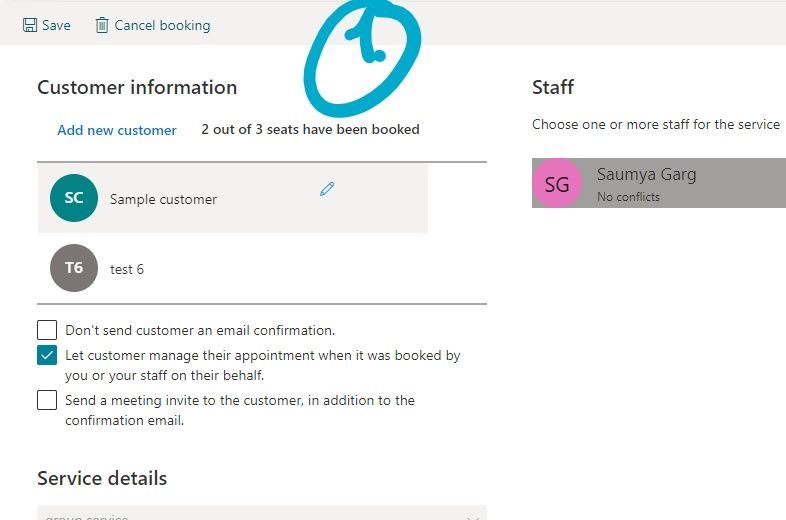The width and height of the screenshot is (786, 520).
Task: Click the chevron arrow on service dropdown
Action: pos(473,517)
